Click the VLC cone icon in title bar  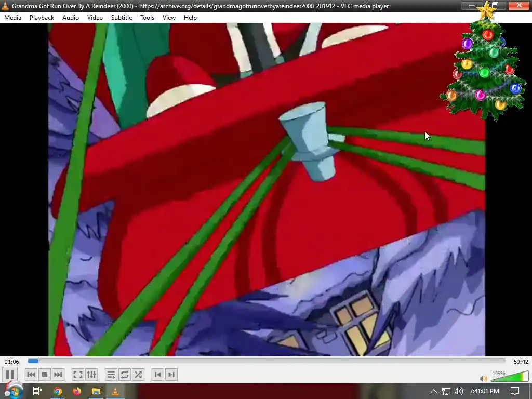coord(5,6)
